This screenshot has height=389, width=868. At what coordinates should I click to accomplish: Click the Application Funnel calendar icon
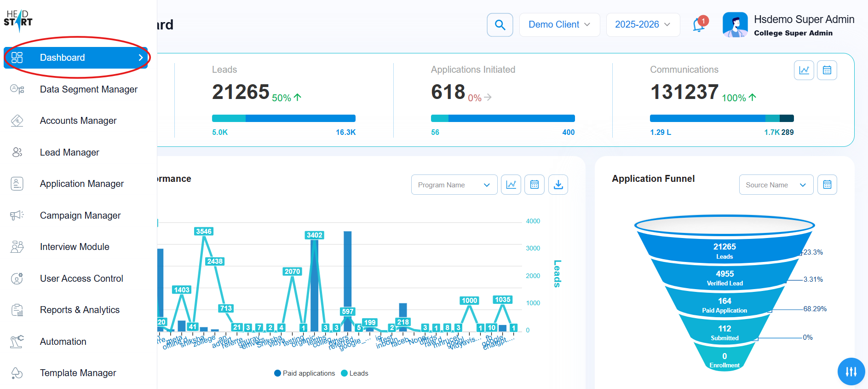pos(827,185)
